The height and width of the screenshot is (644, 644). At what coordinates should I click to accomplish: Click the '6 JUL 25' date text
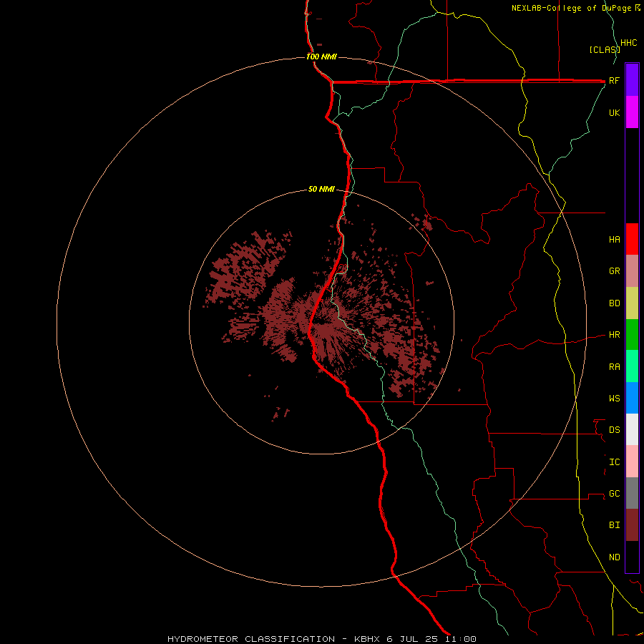[412, 639]
